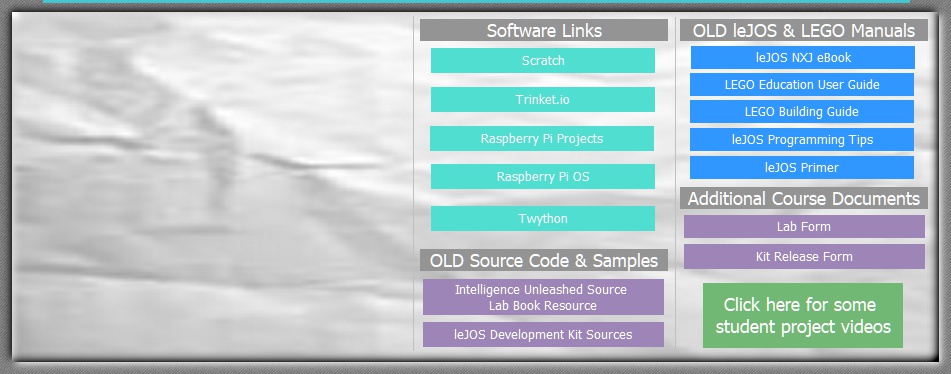This screenshot has height=374, width=951.
Task: Open the Lab Form document
Action: [804, 227]
